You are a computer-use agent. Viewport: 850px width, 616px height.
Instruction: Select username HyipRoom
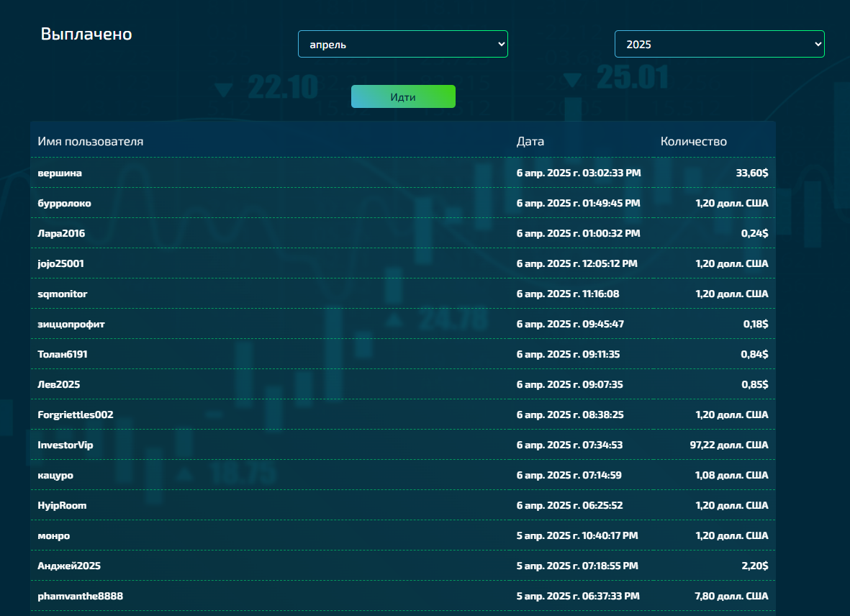tap(62, 505)
